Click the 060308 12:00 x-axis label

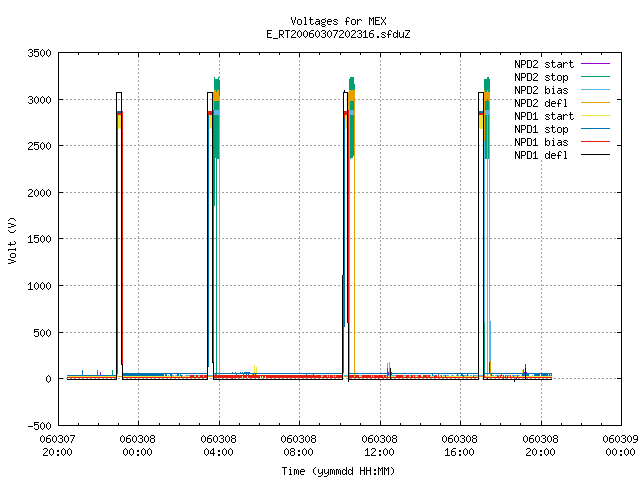click(x=379, y=446)
